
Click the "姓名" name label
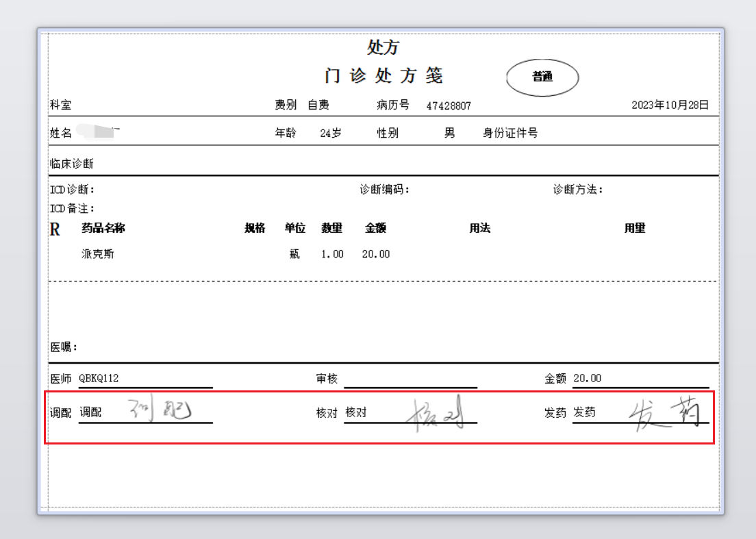pyautogui.click(x=61, y=133)
